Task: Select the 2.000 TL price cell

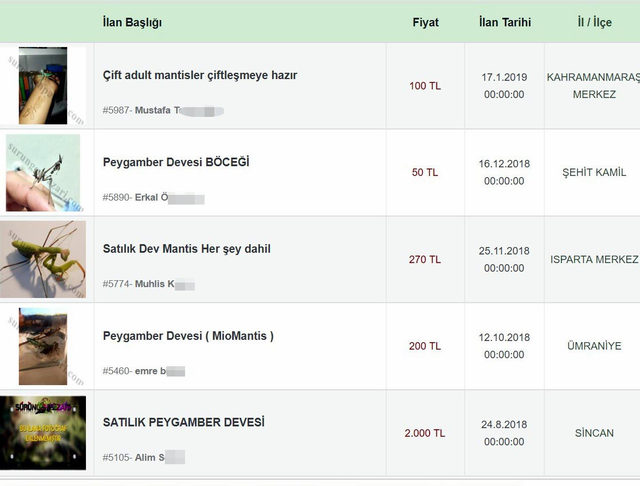Action: point(425,433)
